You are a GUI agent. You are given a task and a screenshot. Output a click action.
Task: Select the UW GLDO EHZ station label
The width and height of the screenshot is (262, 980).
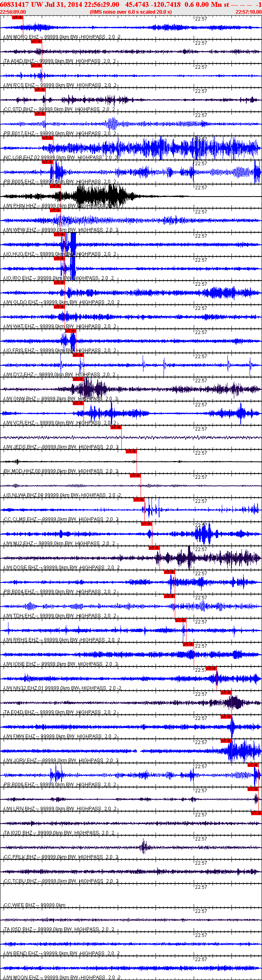(x=21, y=302)
